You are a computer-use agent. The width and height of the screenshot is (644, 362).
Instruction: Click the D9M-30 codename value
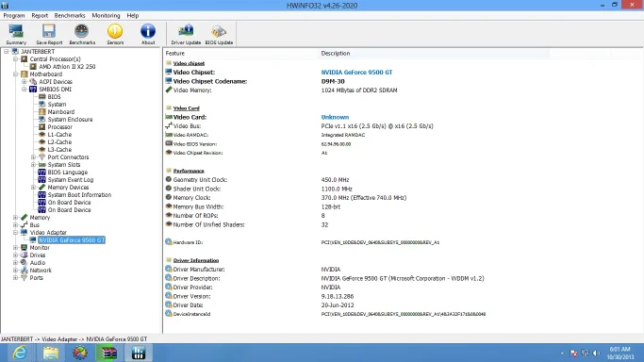(x=333, y=81)
